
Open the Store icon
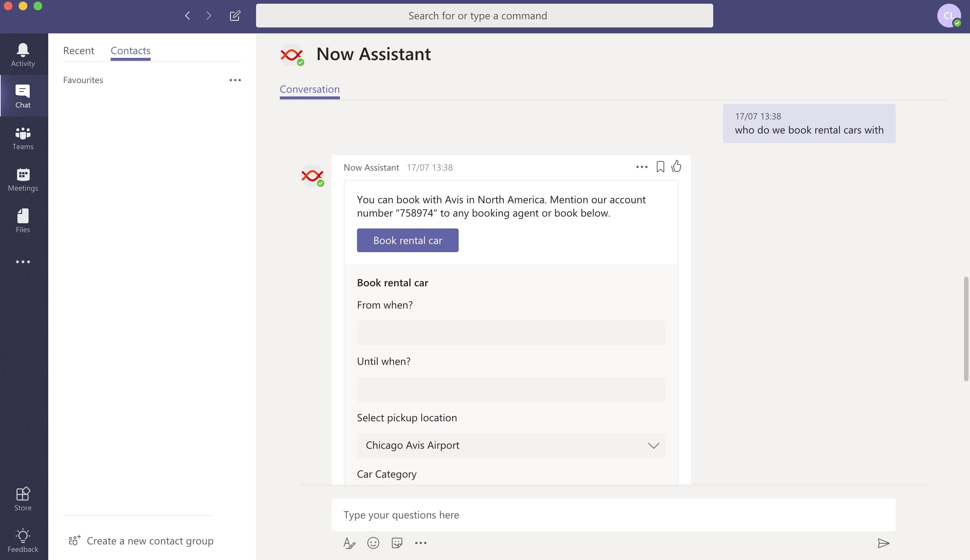pos(23,499)
